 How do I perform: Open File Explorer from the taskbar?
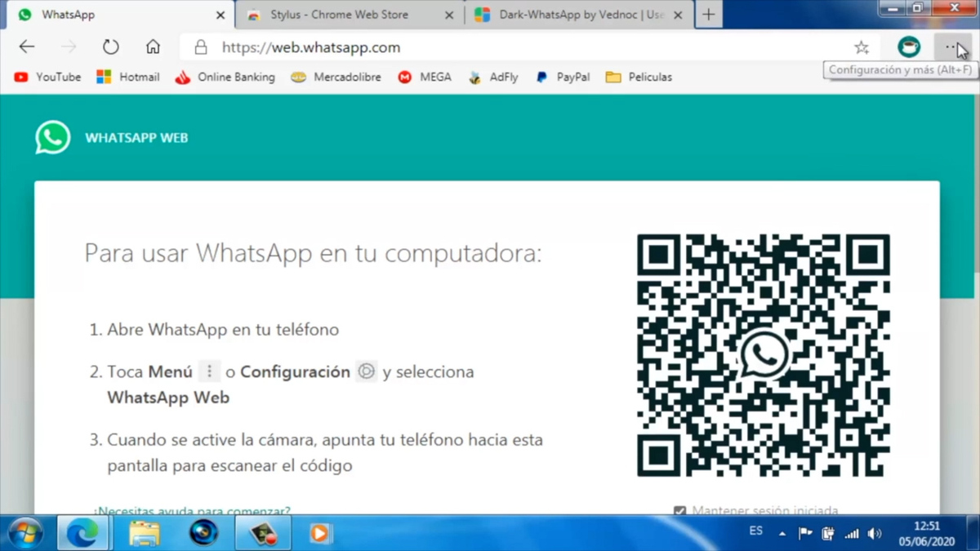(x=144, y=534)
